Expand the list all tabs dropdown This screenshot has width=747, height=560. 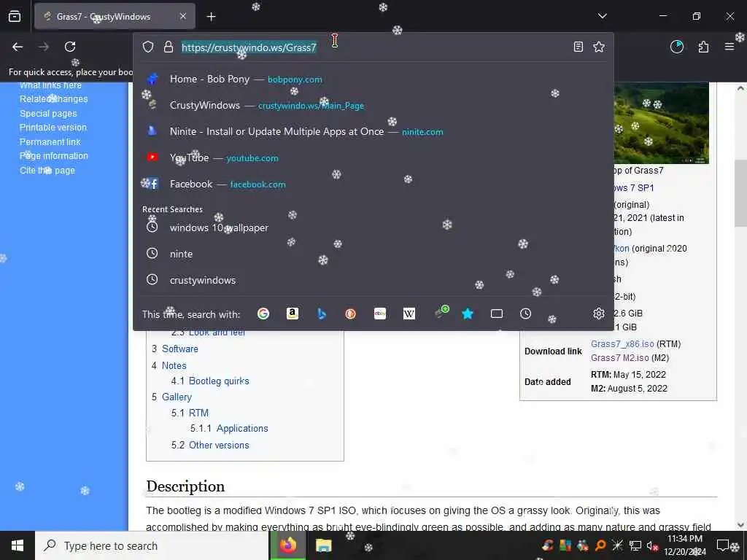pos(602,16)
